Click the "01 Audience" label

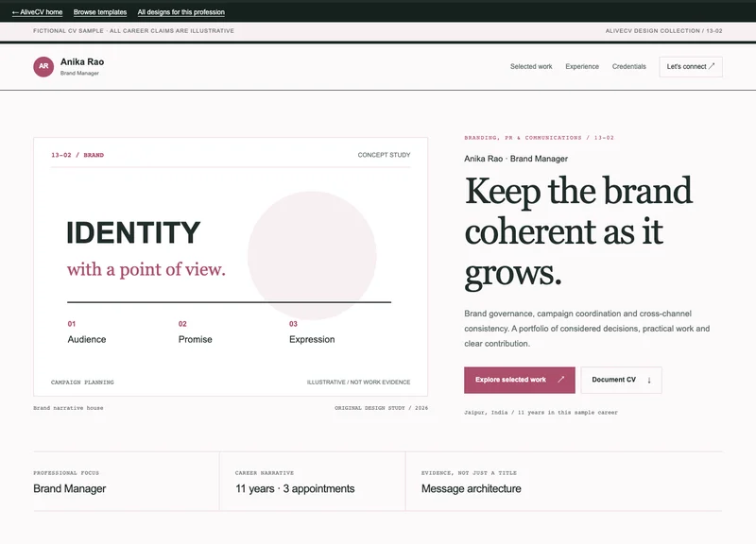pos(87,332)
